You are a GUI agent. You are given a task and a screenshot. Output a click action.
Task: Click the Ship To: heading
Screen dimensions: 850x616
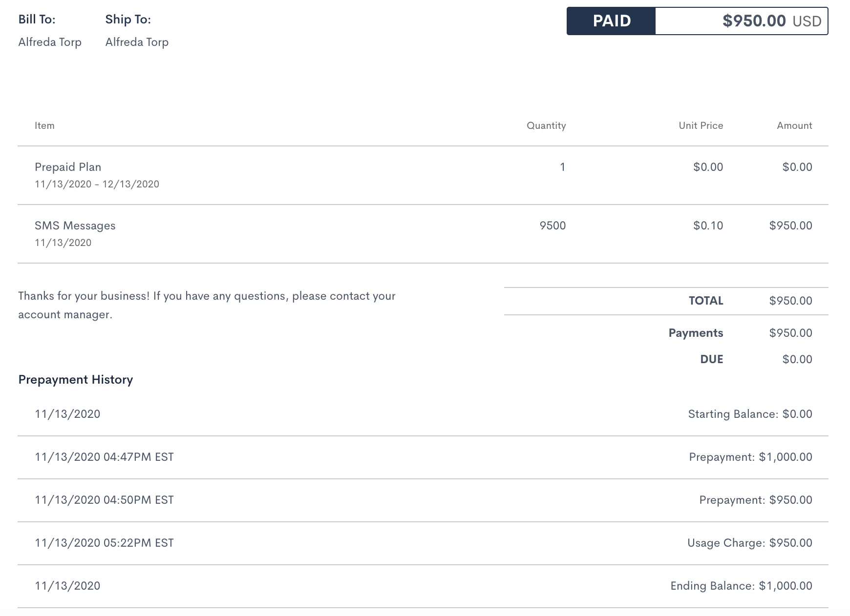128,20
